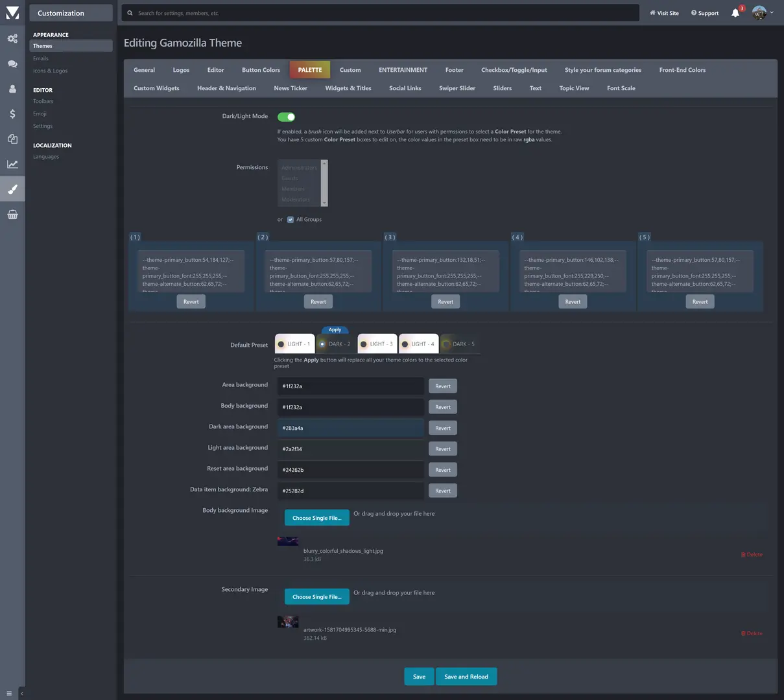This screenshot has height=700, width=784.
Task: Edit the Dark area background color field
Action: tap(351, 428)
